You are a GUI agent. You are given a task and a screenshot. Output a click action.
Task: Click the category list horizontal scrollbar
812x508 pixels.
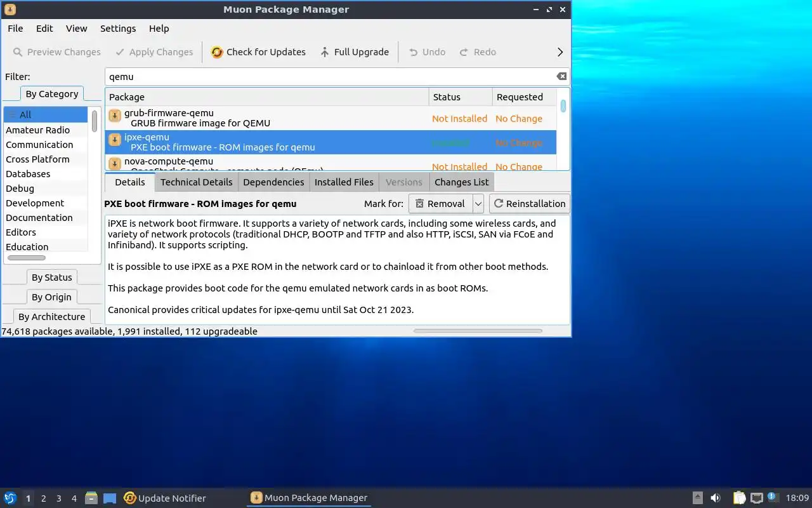(27, 258)
